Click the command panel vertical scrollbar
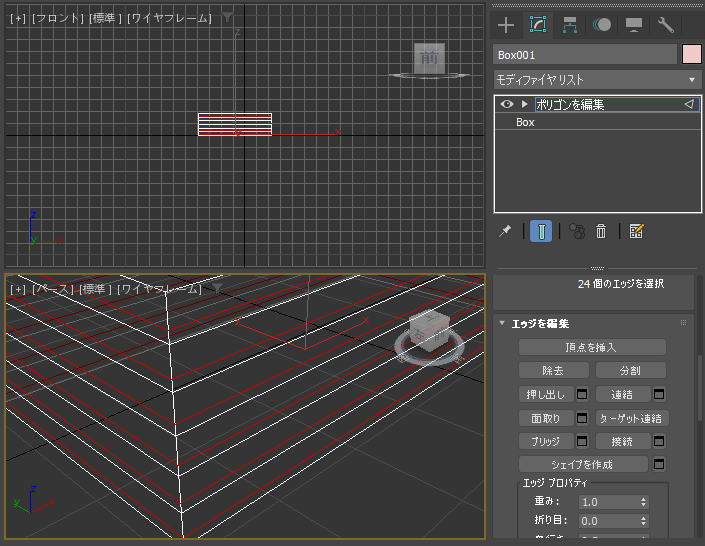 pos(700,389)
